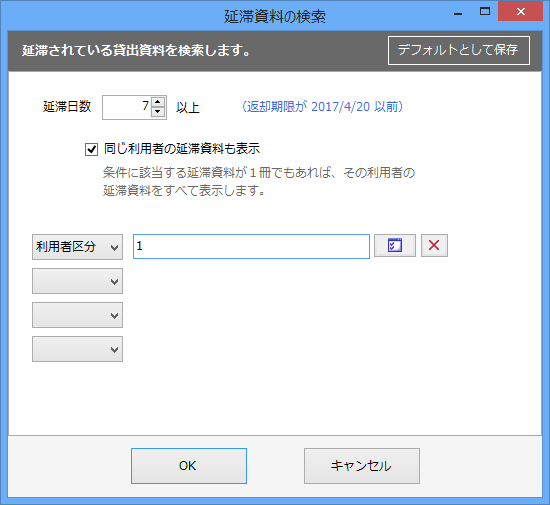The image size is (550, 505).
Task: Focus the 延滞日数 number field showing 7
Action: click(x=127, y=107)
